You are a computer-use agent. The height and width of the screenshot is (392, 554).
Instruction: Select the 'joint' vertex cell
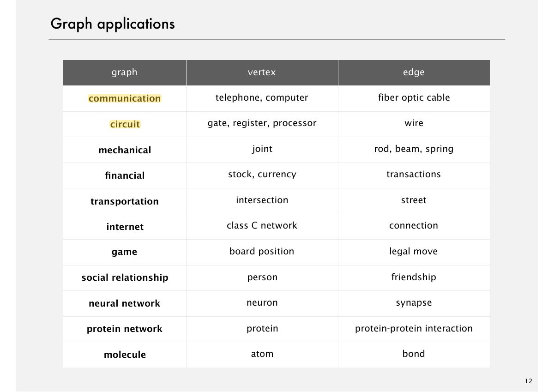click(262, 149)
